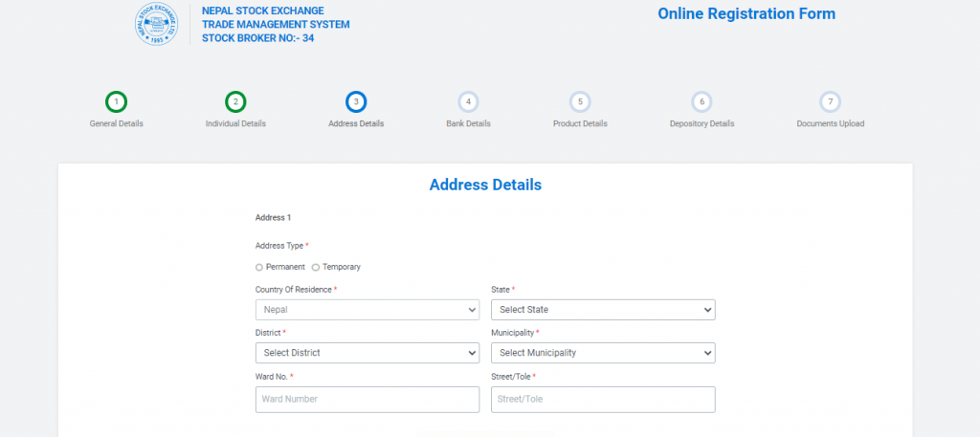Image resolution: width=980 pixels, height=437 pixels.
Task: Go to step 1 General Details circle
Action: click(x=116, y=101)
